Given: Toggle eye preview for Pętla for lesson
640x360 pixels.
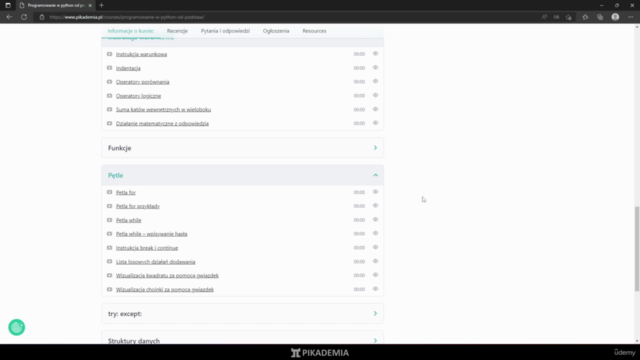Looking at the screenshot, I should point(375,192).
